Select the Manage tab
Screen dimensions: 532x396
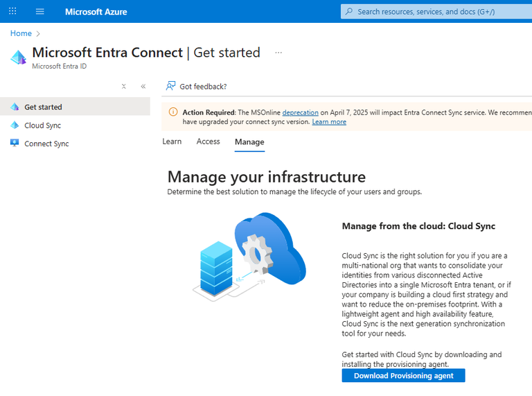click(249, 142)
